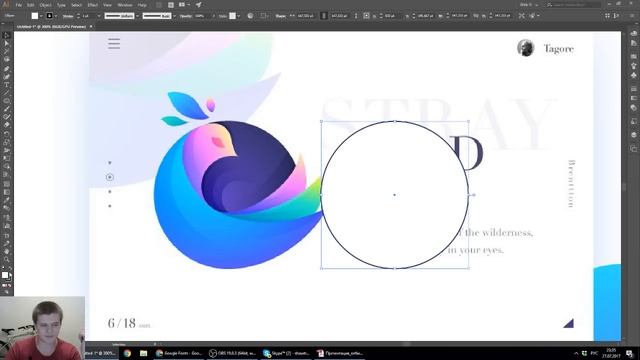Click the stroke weight stepper arrows
640x360 pixels.
click(78, 16)
